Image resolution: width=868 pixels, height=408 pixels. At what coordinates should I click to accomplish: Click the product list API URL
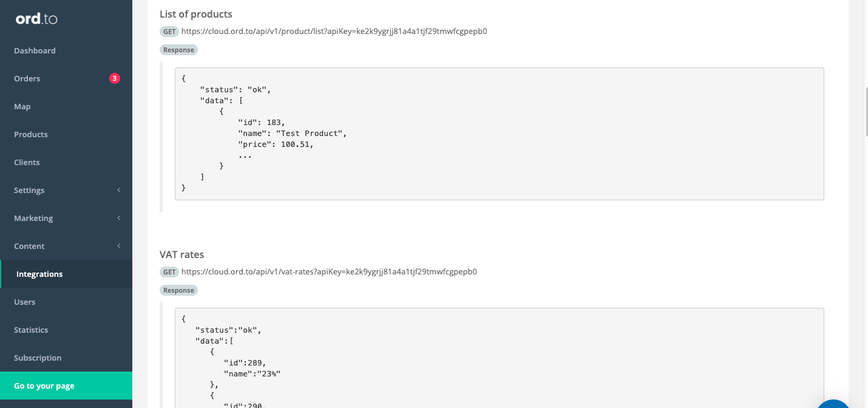click(334, 31)
